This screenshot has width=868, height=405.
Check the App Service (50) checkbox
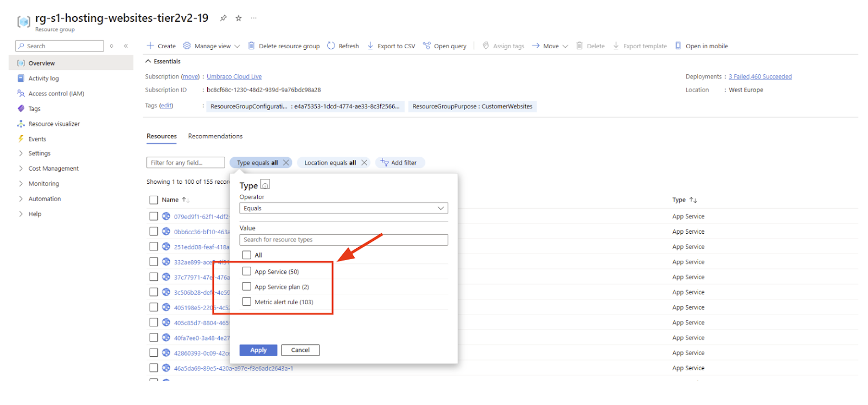pos(247,272)
